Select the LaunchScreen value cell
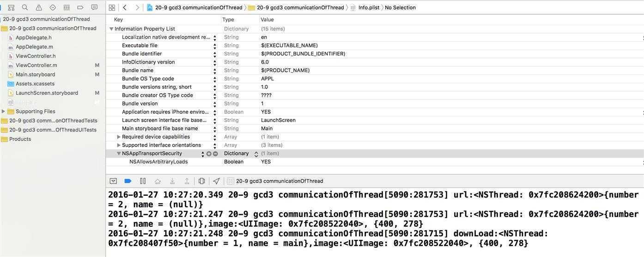 [x=278, y=120]
